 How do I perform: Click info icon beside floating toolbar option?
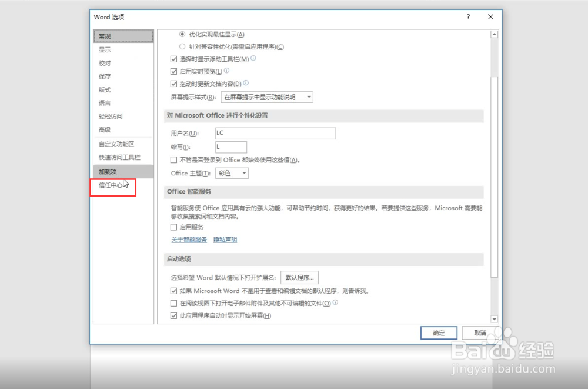253,58
